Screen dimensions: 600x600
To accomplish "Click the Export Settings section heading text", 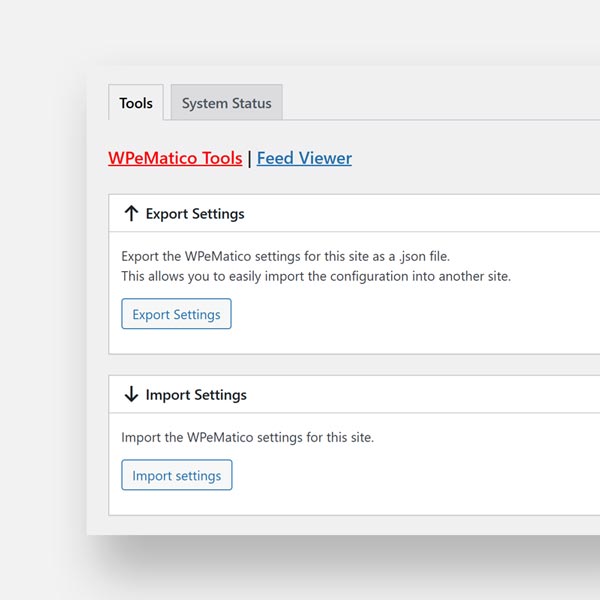I will pos(195,213).
